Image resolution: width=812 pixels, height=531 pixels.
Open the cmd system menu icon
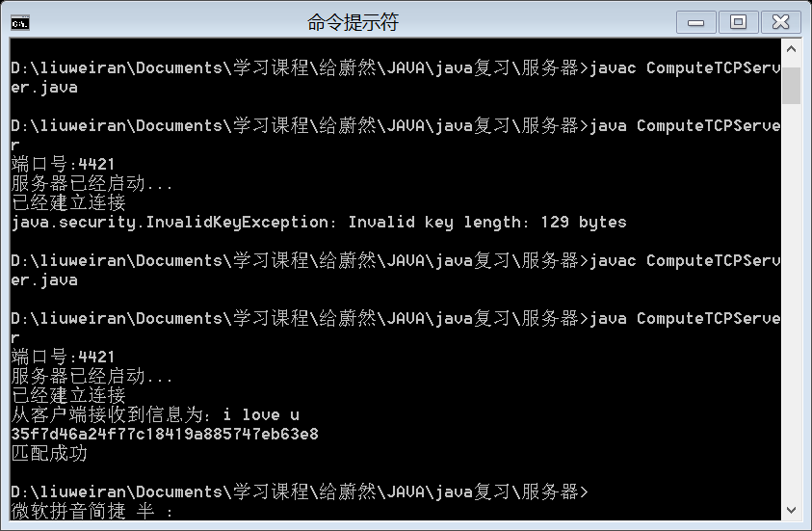tap(20, 23)
